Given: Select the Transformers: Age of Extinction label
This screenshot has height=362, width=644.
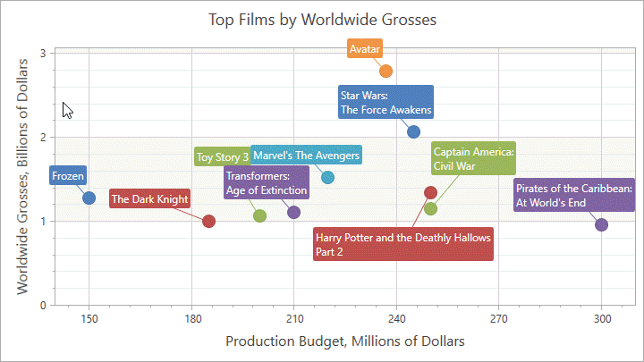Looking at the screenshot, I should [267, 182].
